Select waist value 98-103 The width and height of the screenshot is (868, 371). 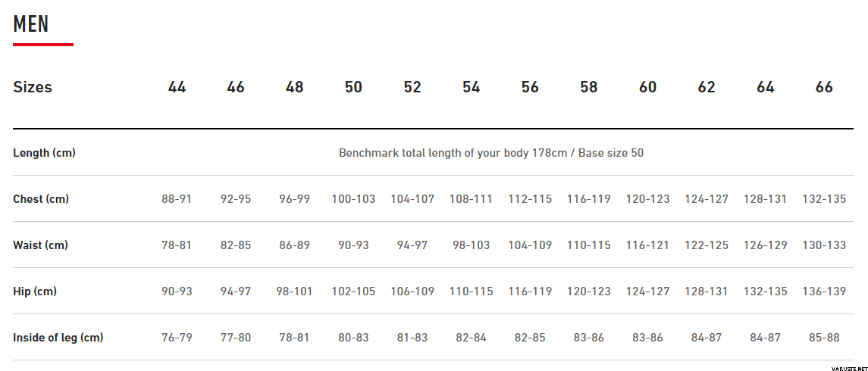471,245
